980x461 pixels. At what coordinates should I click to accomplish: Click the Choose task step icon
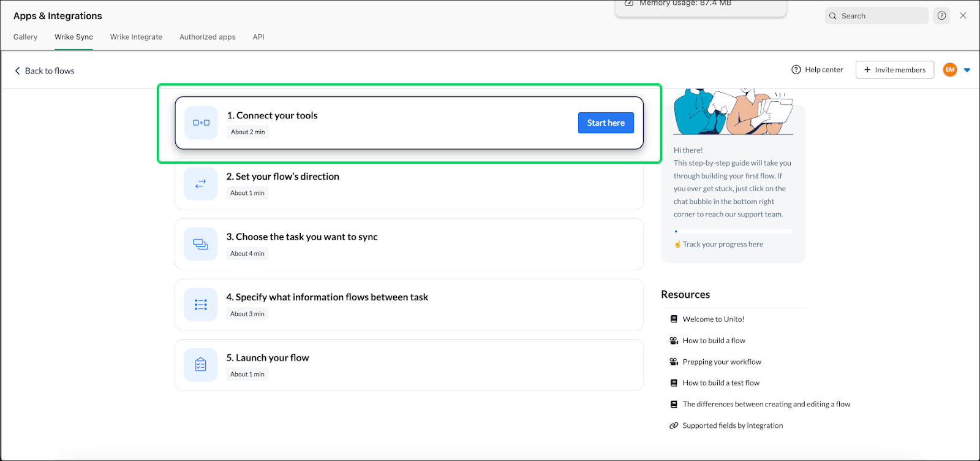click(x=200, y=244)
